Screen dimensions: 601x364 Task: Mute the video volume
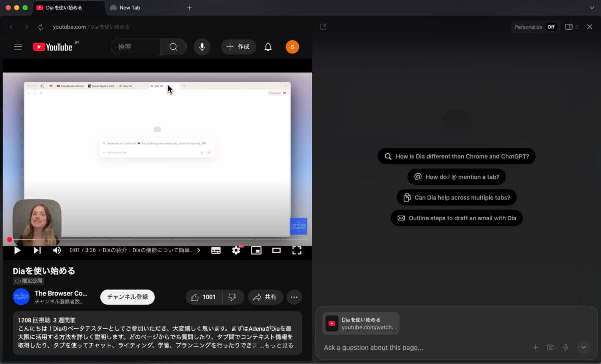(x=57, y=250)
